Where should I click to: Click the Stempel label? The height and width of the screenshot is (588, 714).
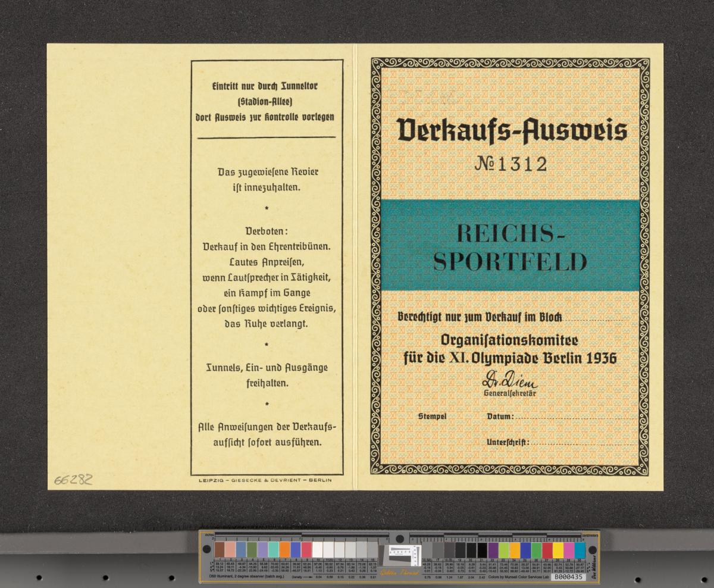pos(433,417)
